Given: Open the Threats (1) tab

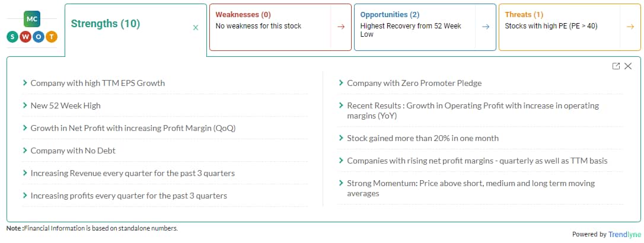Looking at the screenshot, I should pyautogui.click(x=524, y=15).
